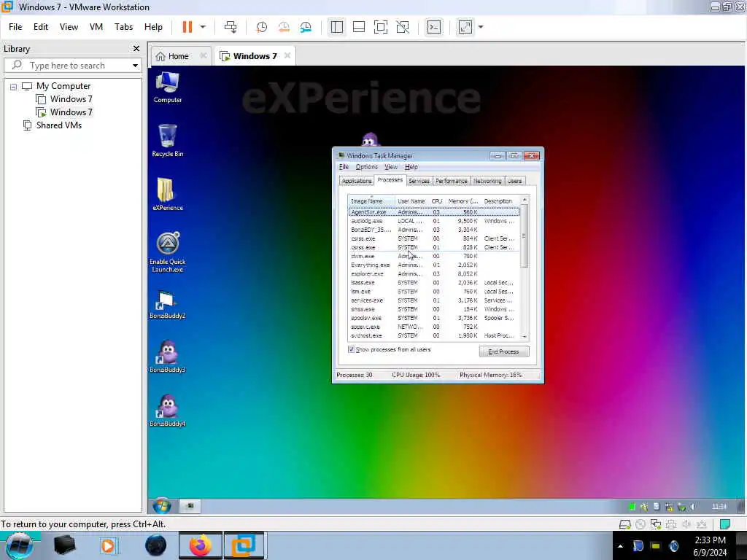Screen dimensions: 747x560
Task: Click Task Manager button in guest taskbar
Action: pyautogui.click(x=190, y=506)
